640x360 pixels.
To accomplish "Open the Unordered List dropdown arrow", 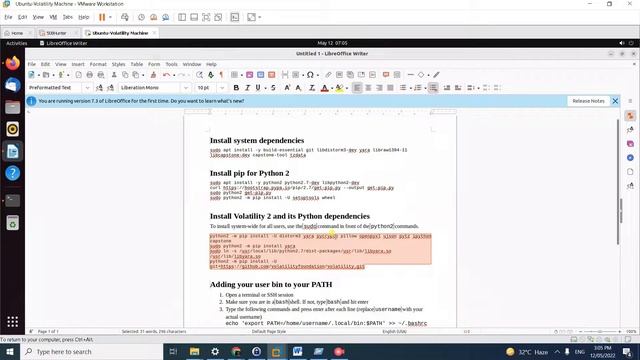I will pyautogui.click(x=410, y=88).
